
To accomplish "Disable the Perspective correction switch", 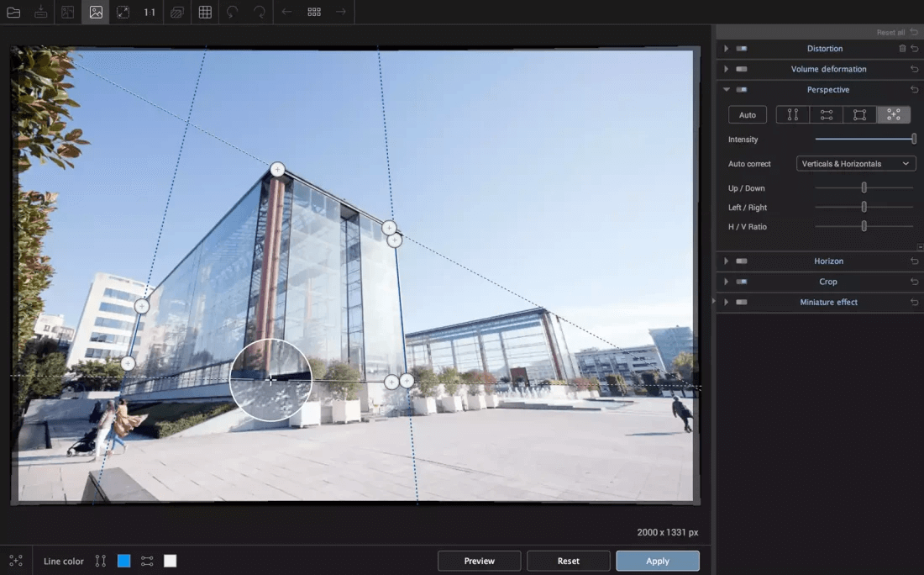I will click(743, 89).
